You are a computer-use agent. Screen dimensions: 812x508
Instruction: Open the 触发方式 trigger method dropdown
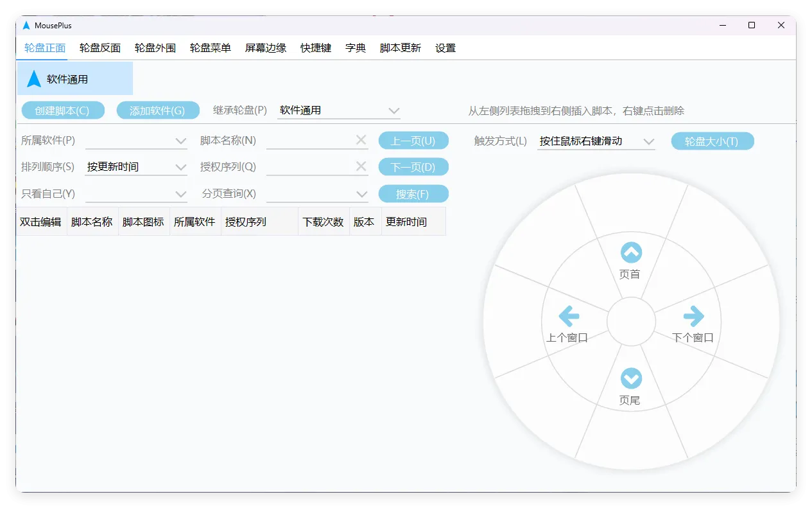point(650,141)
